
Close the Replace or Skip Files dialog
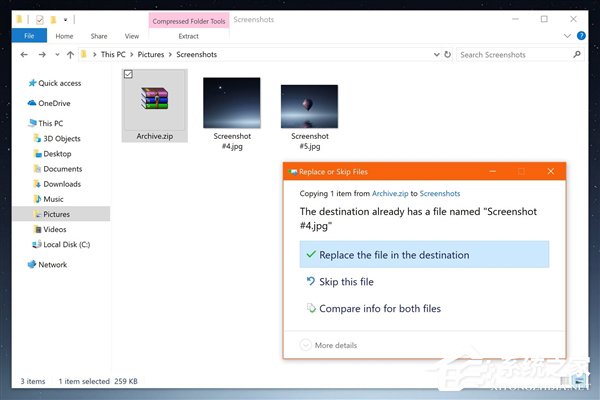pyautogui.click(x=550, y=171)
